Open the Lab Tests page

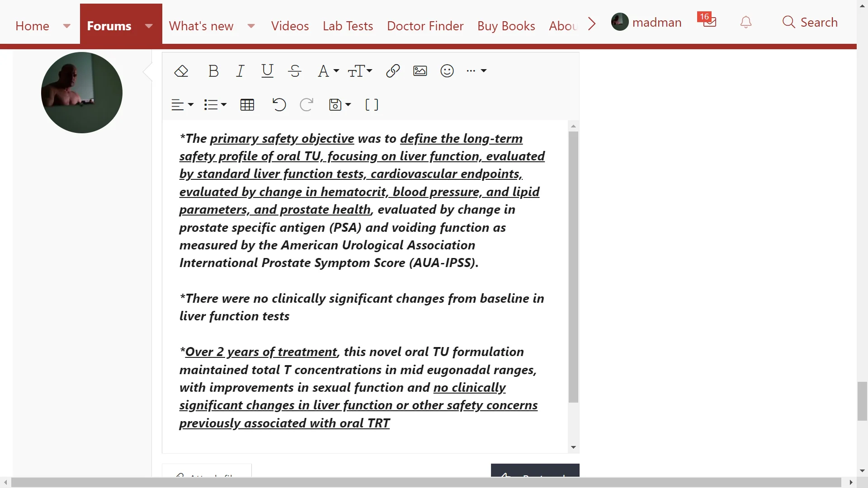tap(348, 26)
